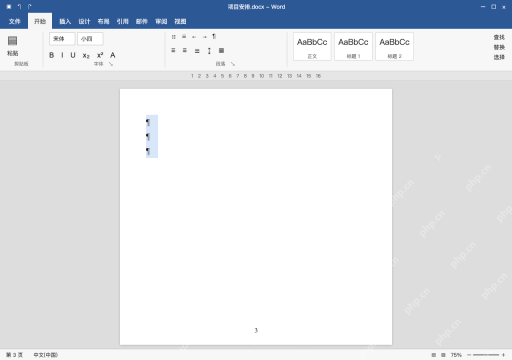This screenshot has height=360, width=512.
Task: Switch to the 设计 (Design) tab
Action: [x=84, y=22]
